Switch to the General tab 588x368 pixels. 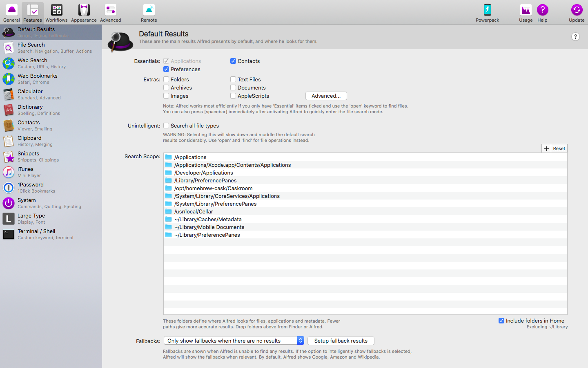(11, 12)
